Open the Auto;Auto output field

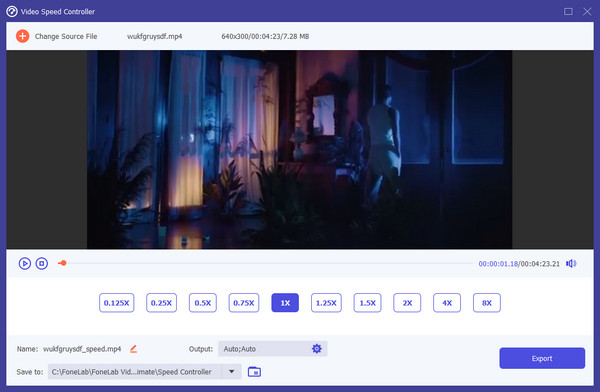coord(272,349)
